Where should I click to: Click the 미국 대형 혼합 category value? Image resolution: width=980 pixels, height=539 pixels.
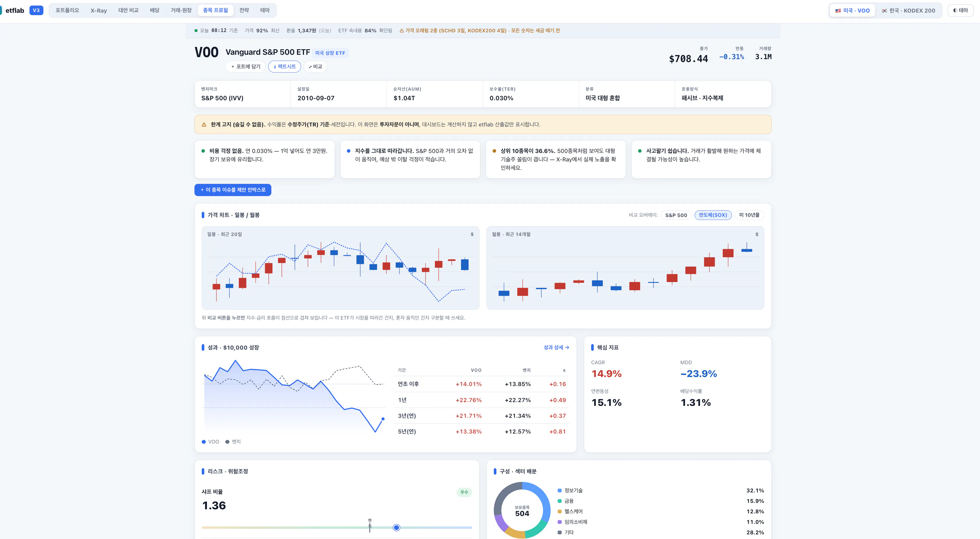[x=603, y=98]
